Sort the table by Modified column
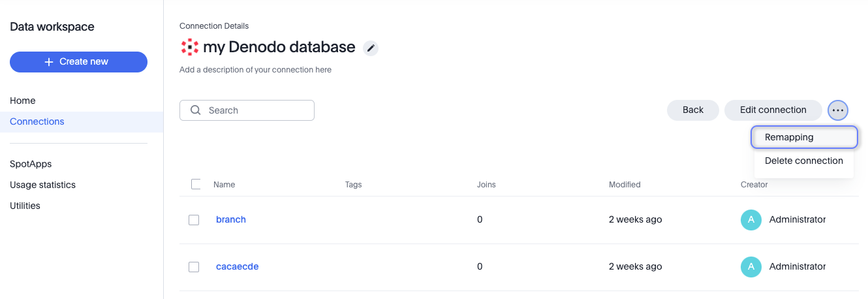The height and width of the screenshot is (299, 868). (625, 185)
